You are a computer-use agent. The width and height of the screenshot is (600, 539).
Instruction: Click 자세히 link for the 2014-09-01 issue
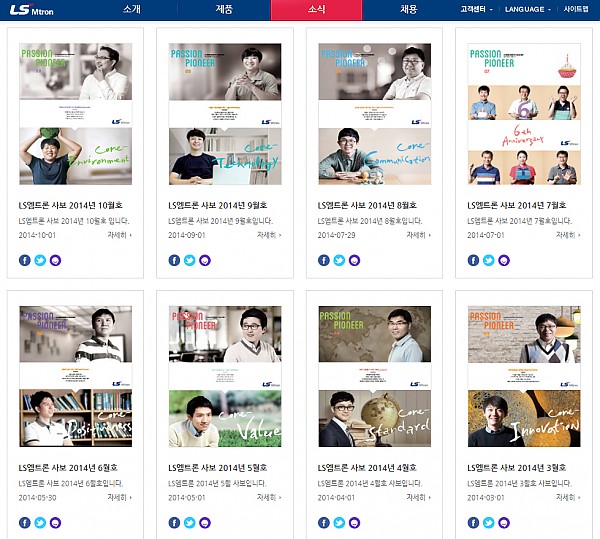[x=269, y=235]
